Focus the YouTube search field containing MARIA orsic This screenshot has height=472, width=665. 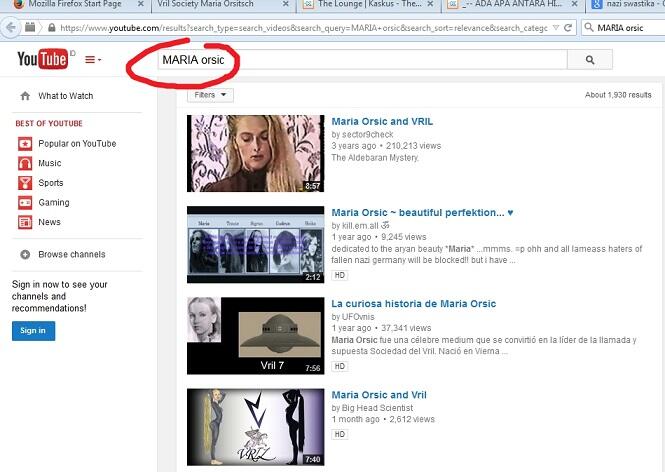362,60
